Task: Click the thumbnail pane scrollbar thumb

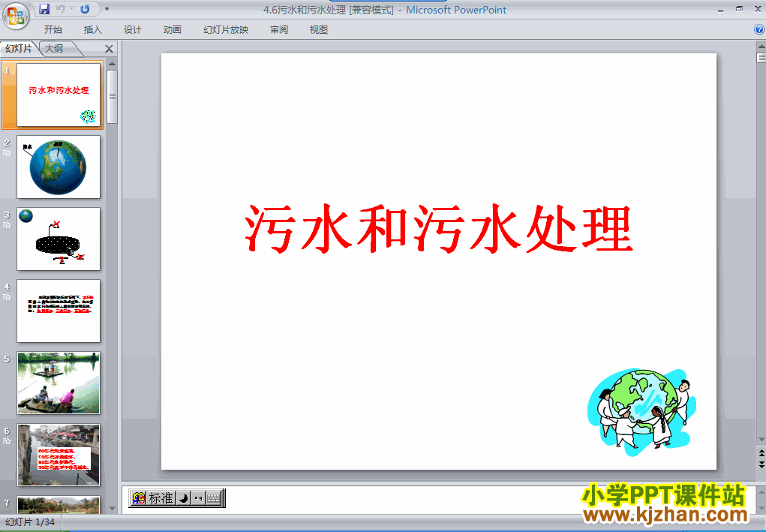Action: [113, 97]
